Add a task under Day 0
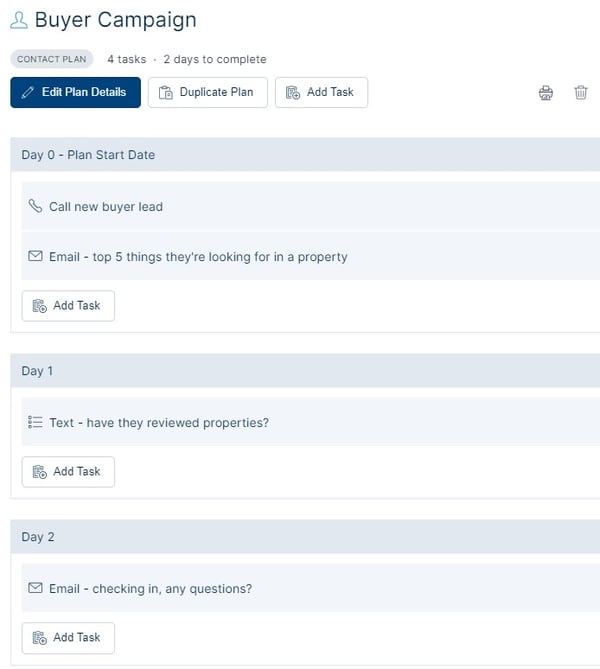This screenshot has width=600, height=669. click(x=68, y=306)
